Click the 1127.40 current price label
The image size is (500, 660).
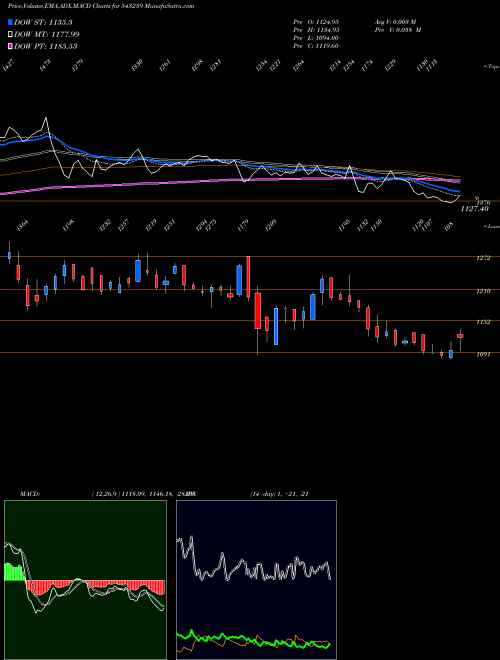tap(474, 208)
